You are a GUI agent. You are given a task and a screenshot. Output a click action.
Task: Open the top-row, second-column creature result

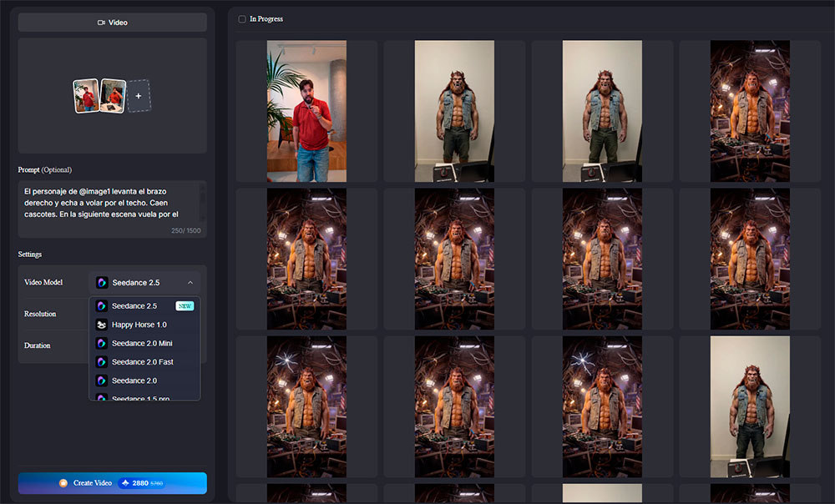pos(454,111)
